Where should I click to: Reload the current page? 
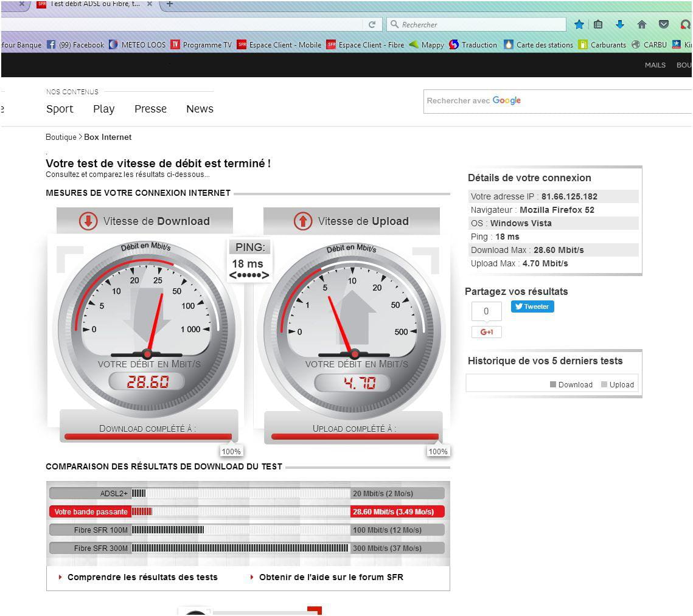click(x=372, y=25)
